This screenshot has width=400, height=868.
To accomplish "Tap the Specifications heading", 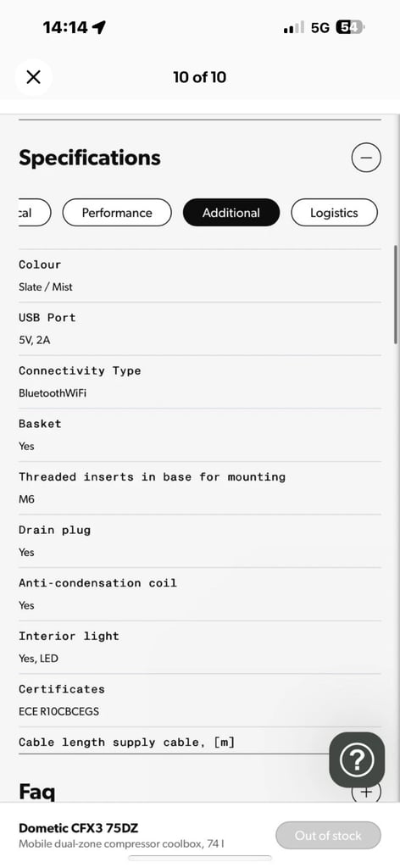I will click(90, 158).
